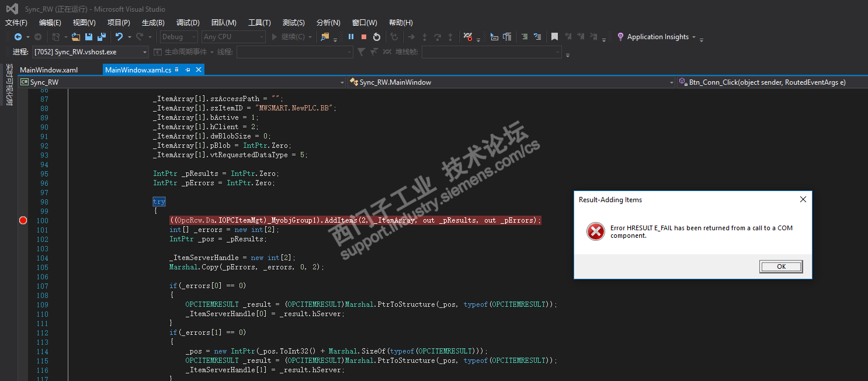Open the File (文件) menu
The height and width of the screenshot is (381, 868).
coord(16,23)
